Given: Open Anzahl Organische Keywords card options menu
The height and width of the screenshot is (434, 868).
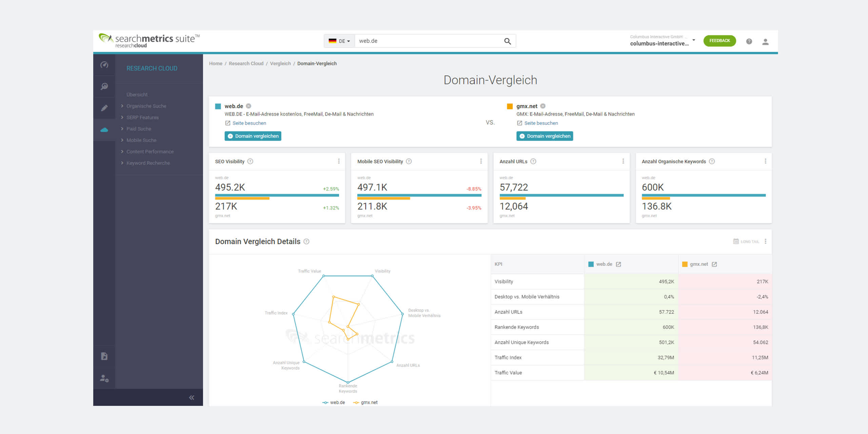Looking at the screenshot, I should click(x=765, y=161).
